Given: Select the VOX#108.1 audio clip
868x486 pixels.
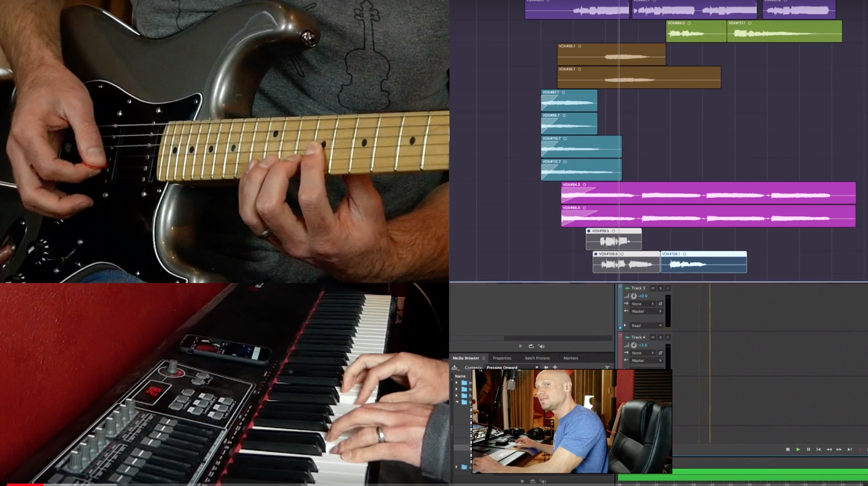Looking at the screenshot, I should pyautogui.click(x=704, y=262).
